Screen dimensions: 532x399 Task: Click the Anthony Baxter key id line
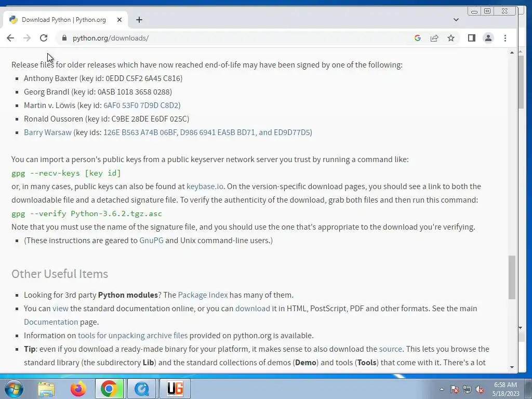pos(103,78)
